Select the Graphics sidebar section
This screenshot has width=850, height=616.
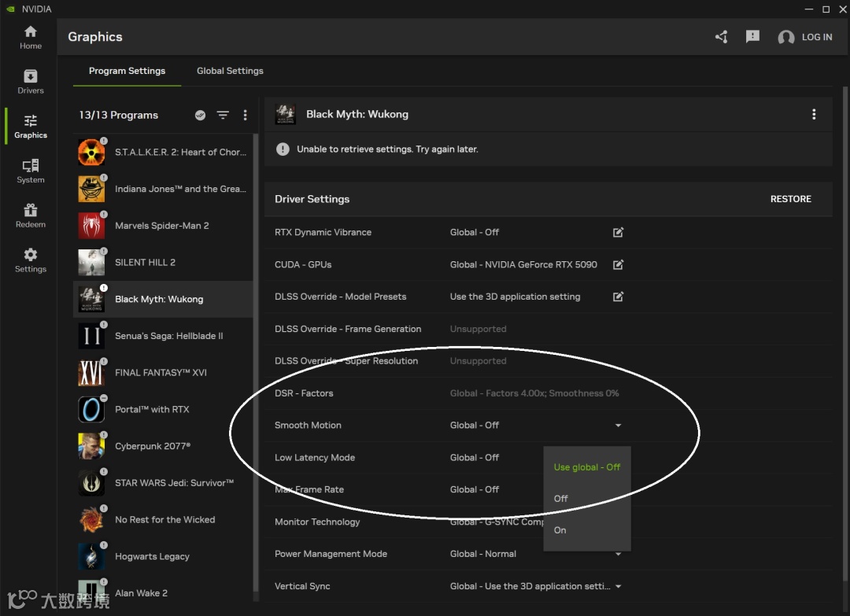click(31, 126)
